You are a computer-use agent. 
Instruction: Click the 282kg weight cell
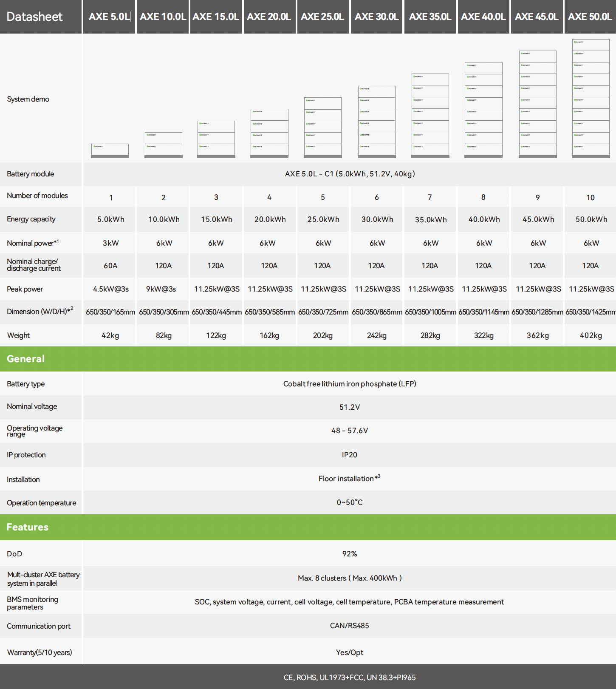(430, 335)
